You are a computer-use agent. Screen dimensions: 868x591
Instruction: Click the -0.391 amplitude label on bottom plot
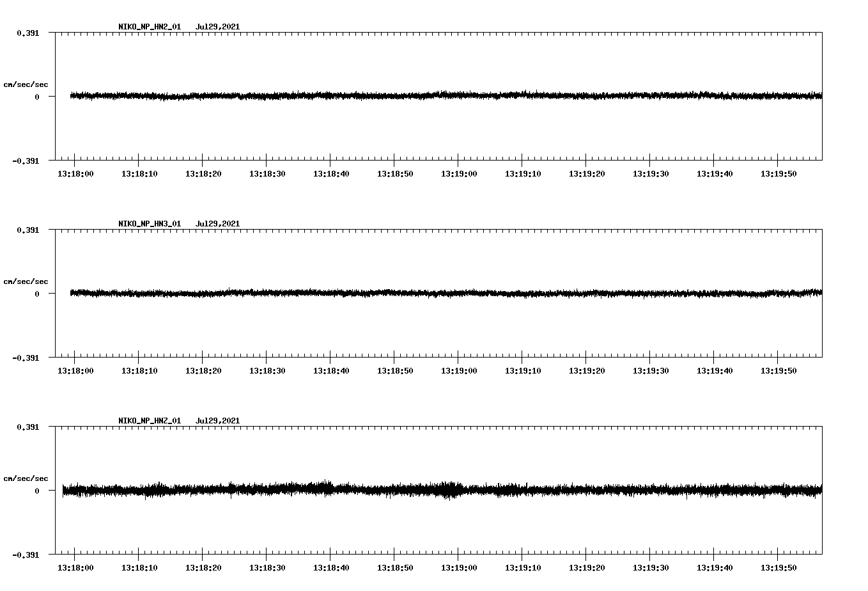click(x=26, y=556)
